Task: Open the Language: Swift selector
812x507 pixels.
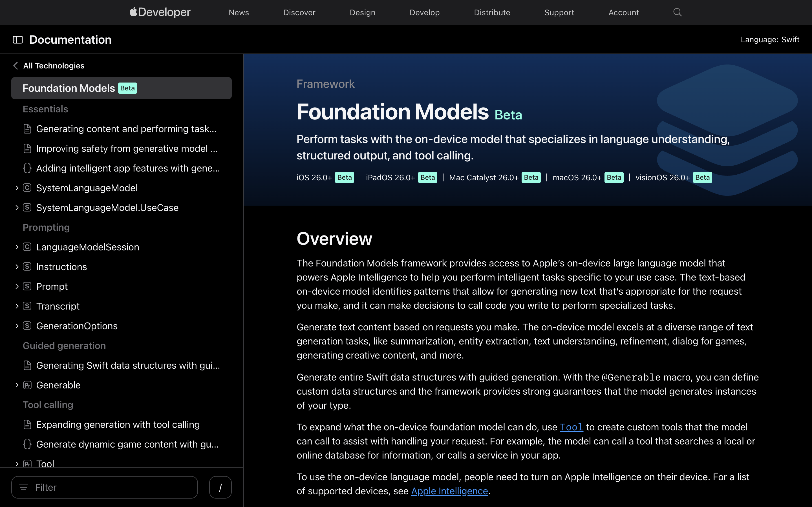Action: tap(770, 40)
